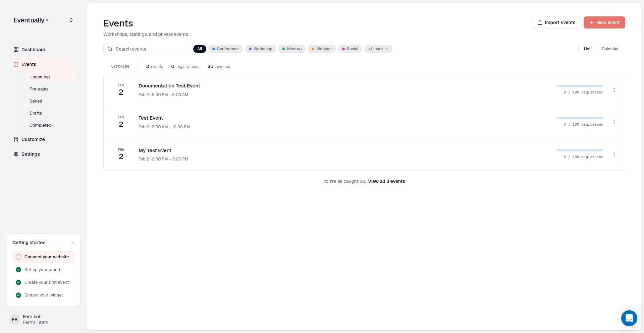Click the Customize sliders icon
This screenshot has width=644, height=333.
(x=16, y=139)
